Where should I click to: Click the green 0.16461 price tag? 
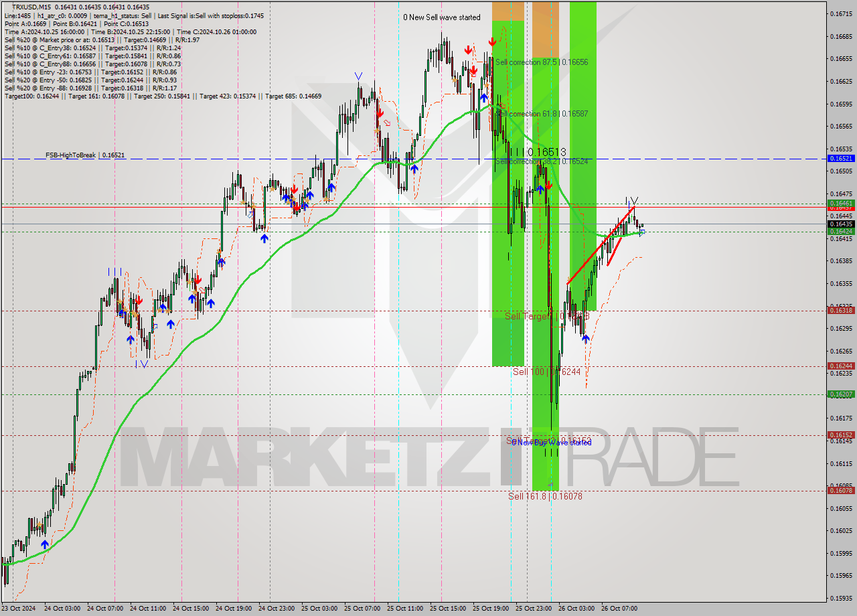click(841, 203)
